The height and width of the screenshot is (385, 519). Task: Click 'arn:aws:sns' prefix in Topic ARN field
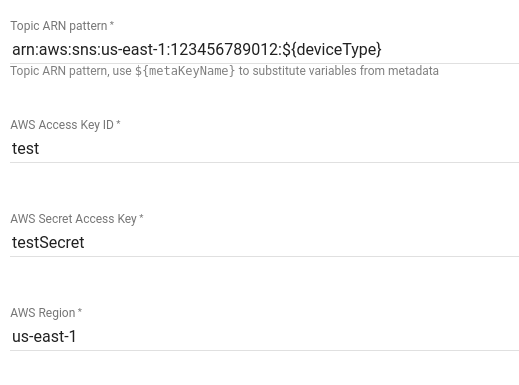coord(55,50)
